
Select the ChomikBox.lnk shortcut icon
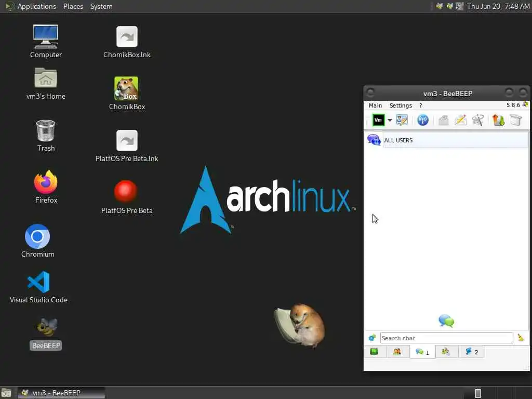127,42
